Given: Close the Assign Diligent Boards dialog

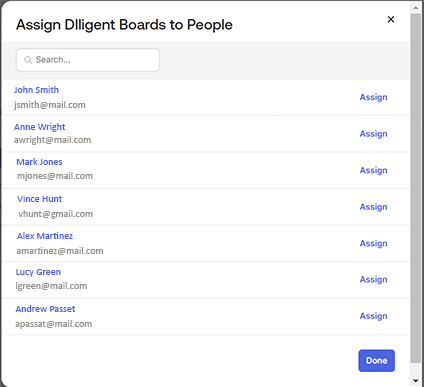Looking at the screenshot, I should point(391,19).
